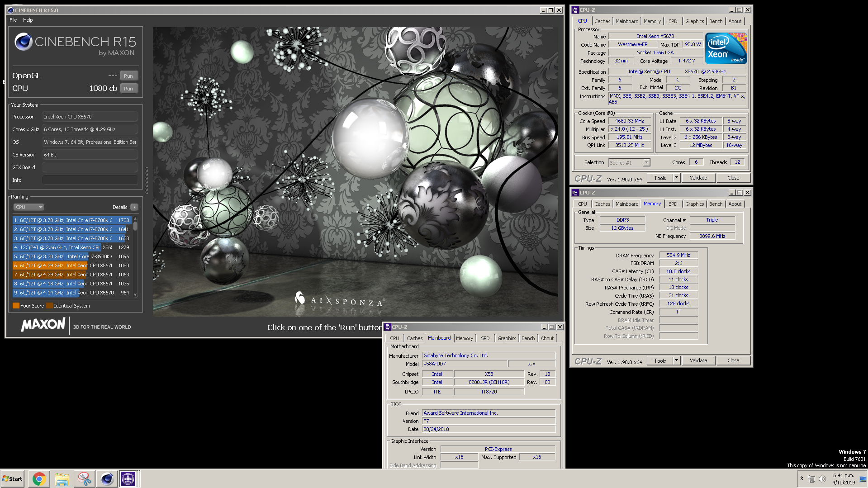Open the Socket #1 selection dropdown

(x=629, y=162)
